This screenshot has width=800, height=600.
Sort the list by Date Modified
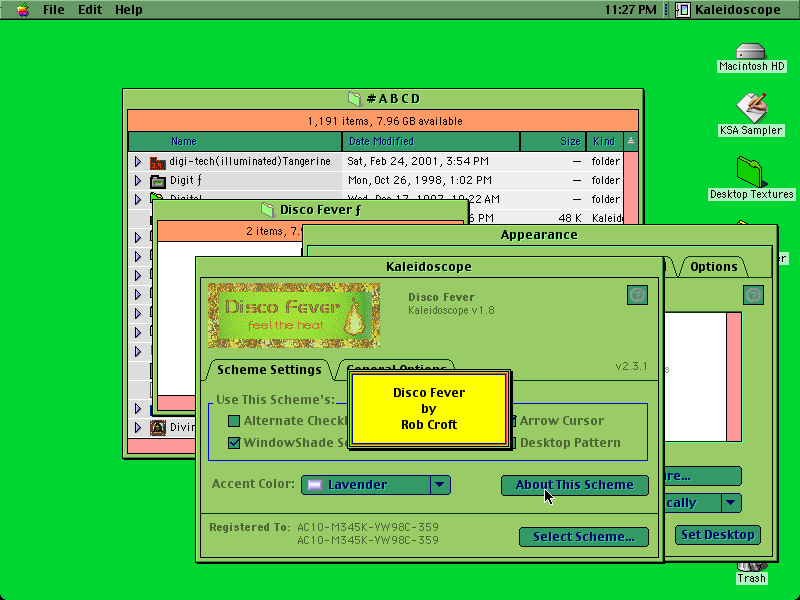[x=431, y=141]
